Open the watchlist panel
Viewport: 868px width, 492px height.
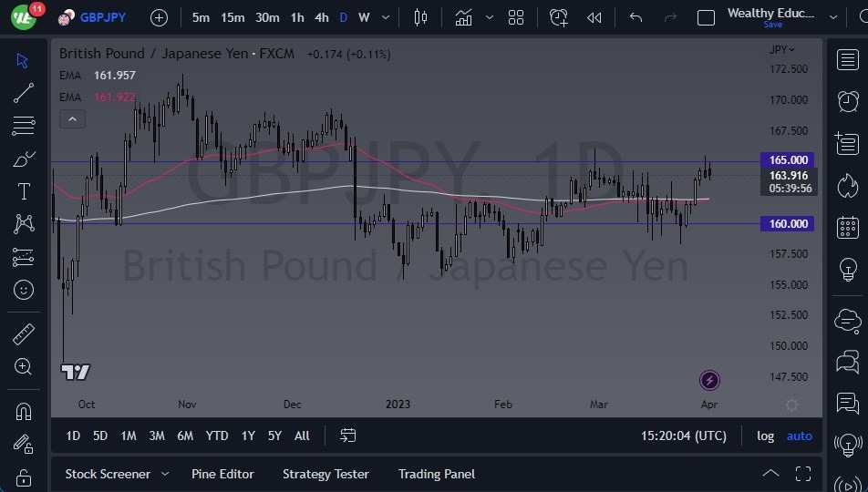point(848,60)
